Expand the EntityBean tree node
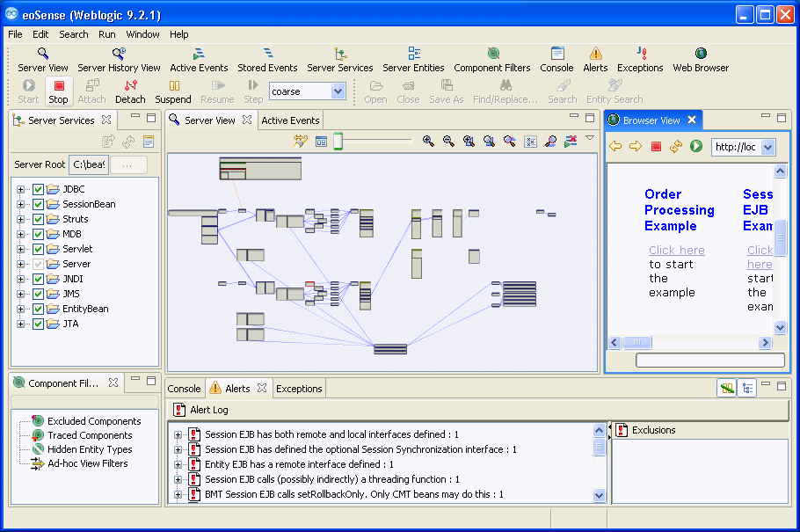The width and height of the screenshot is (800, 532). (21, 309)
